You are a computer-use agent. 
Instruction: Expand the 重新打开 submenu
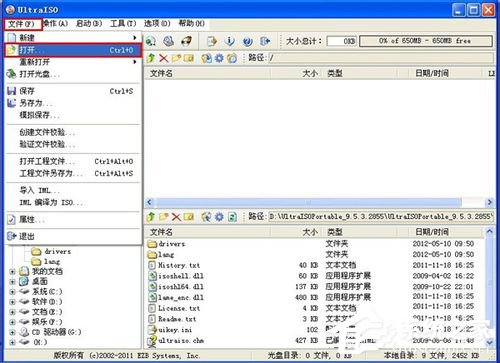73,62
